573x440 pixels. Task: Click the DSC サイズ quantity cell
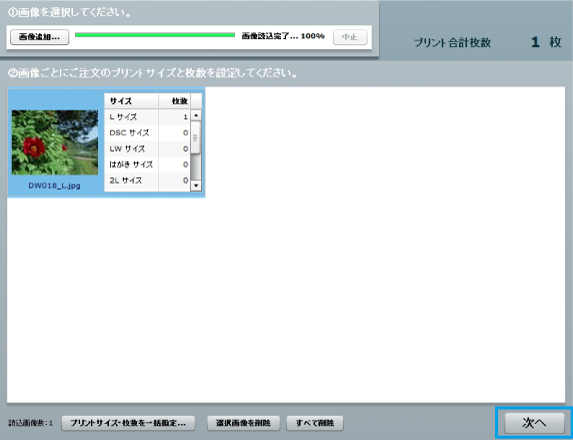coord(174,133)
